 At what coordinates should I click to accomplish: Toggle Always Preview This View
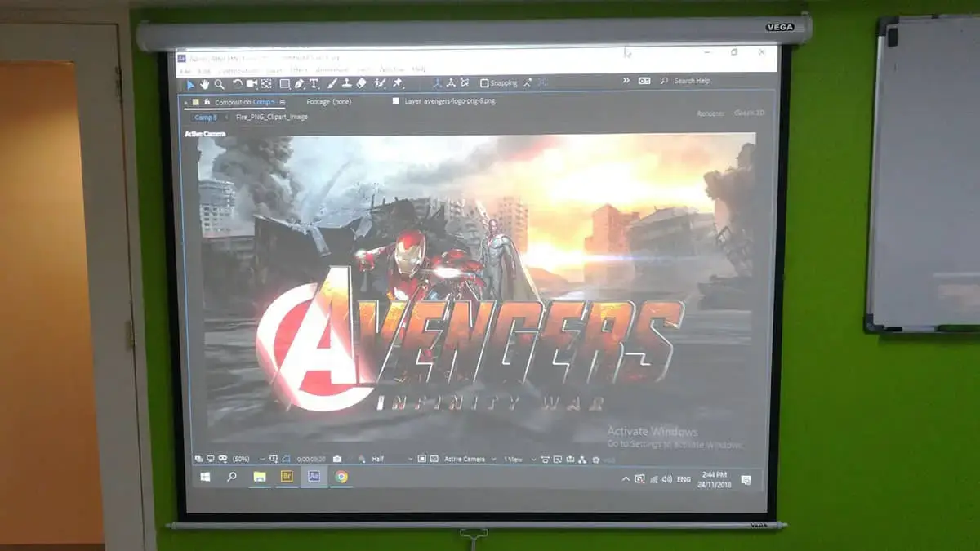coord(198,459)
